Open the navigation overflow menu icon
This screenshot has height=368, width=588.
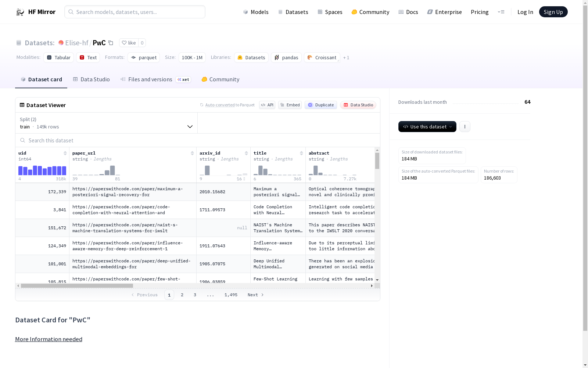pyautogui.click(x=501, y=12)
